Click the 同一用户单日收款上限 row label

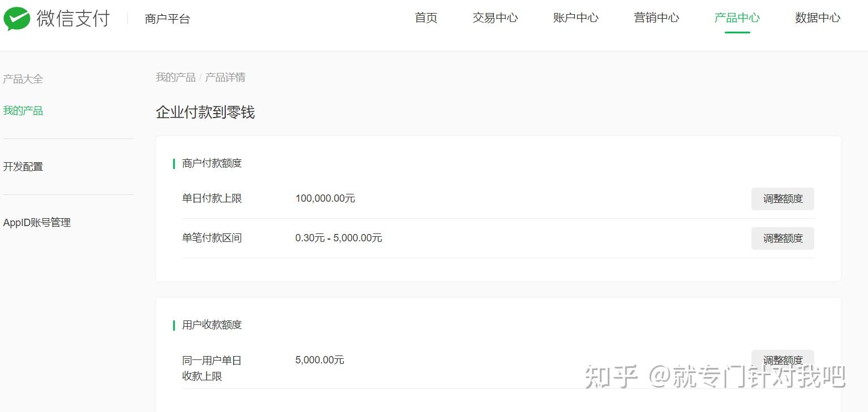click(212, 368)
